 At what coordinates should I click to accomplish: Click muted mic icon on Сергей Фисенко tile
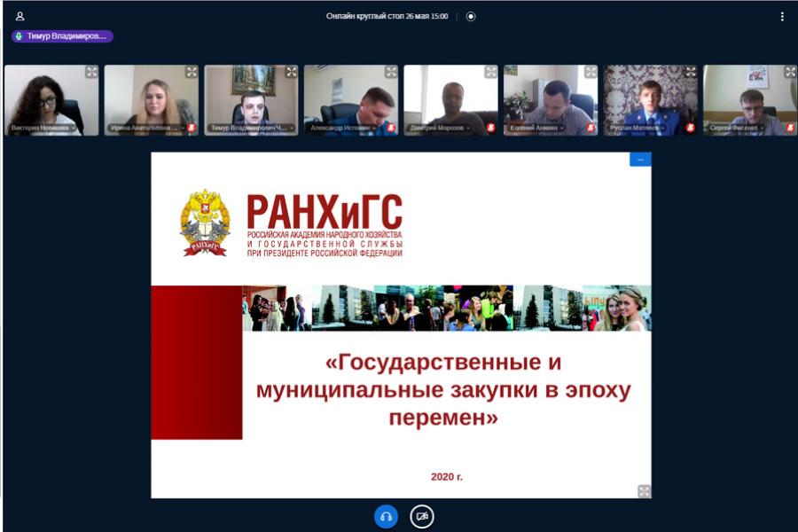(790, 128)
